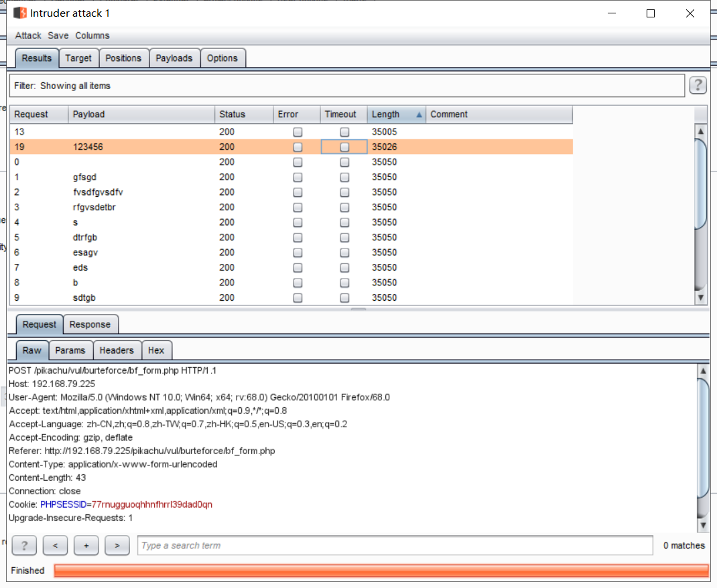Select the row with payload dtrfgb
The image size is (717, 588).
tap(291, 238)
